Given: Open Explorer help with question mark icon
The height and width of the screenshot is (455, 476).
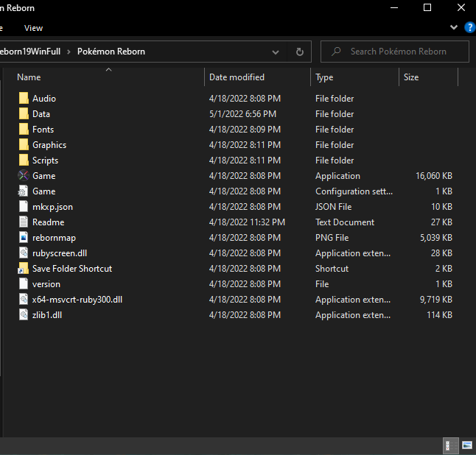Looking at the screenshot, I should point(469,27).
